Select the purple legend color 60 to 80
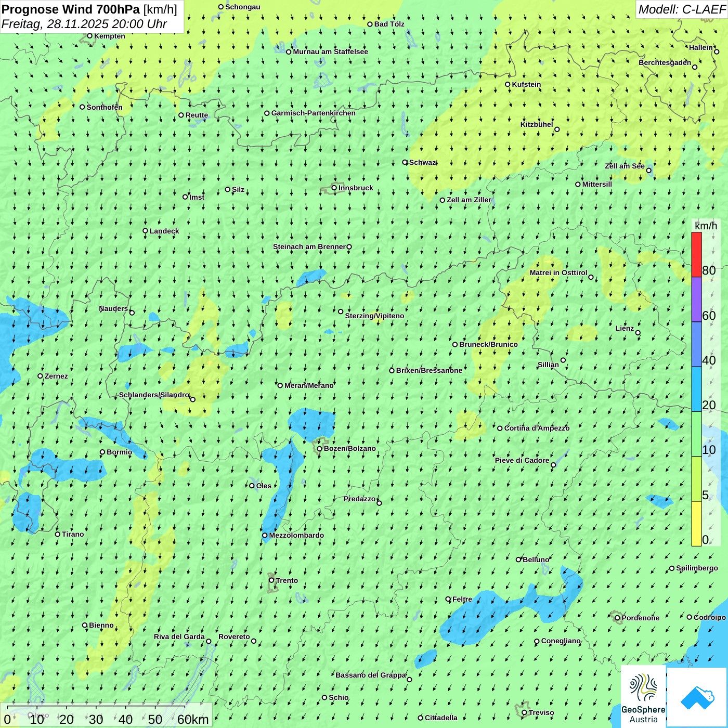 [x=696, y=300]
